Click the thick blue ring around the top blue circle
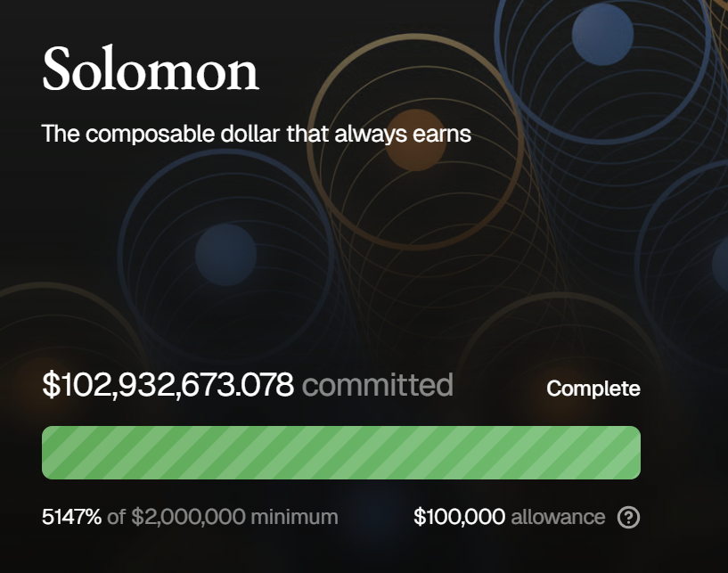 [504, 53]
